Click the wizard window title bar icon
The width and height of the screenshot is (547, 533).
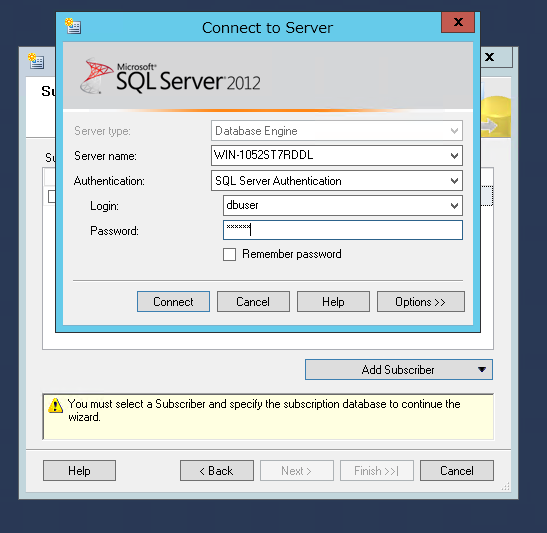(36, 61)
